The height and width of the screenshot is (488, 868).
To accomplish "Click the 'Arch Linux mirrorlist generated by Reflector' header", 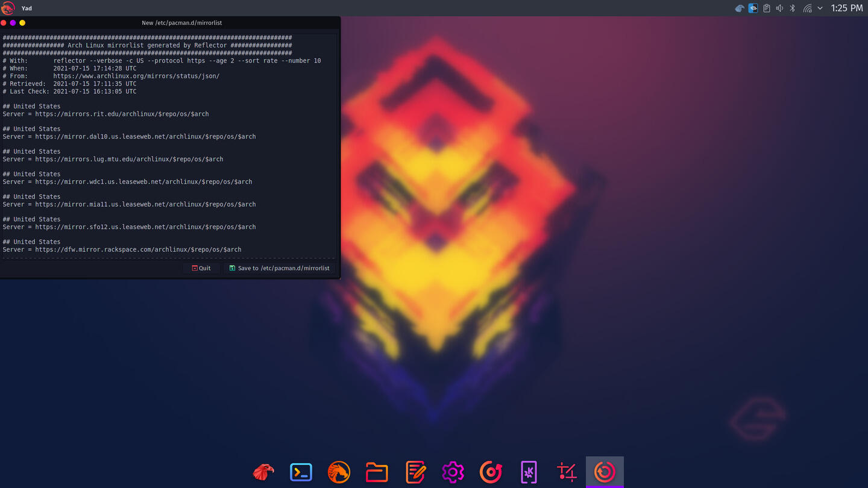I will (x=147, y=45).
